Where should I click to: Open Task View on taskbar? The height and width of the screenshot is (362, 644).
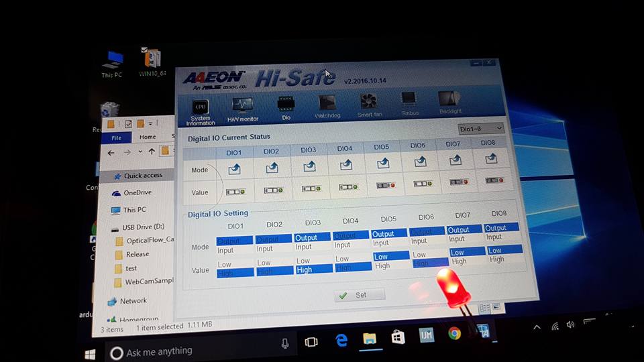click(x=311, y=342)
